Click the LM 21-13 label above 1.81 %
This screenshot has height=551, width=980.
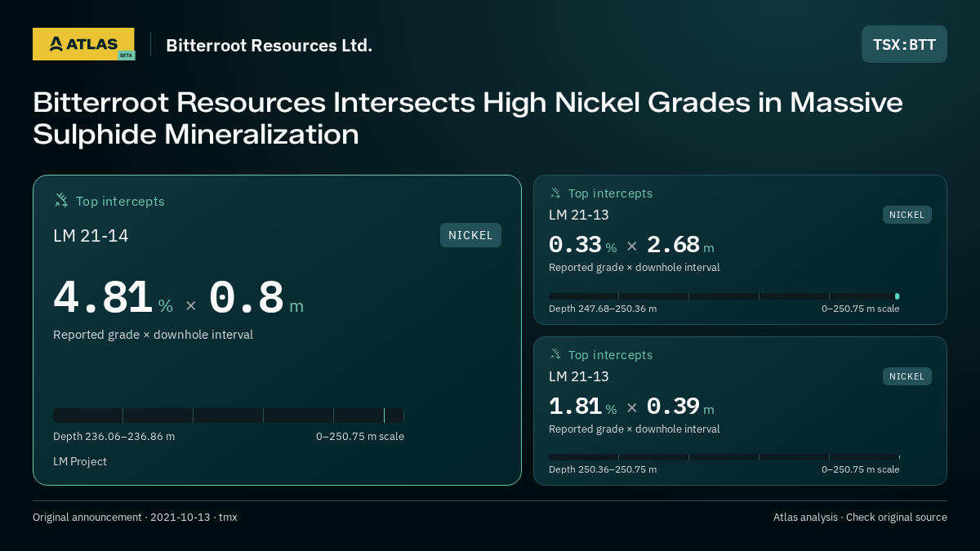tap(578, 376)
